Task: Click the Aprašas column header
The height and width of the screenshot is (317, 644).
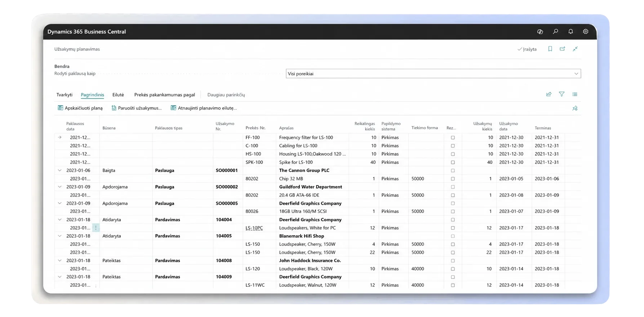Action: click(286, 128)
